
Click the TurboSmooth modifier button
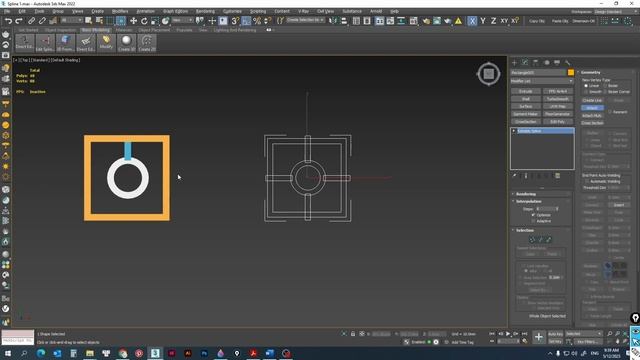558,99
